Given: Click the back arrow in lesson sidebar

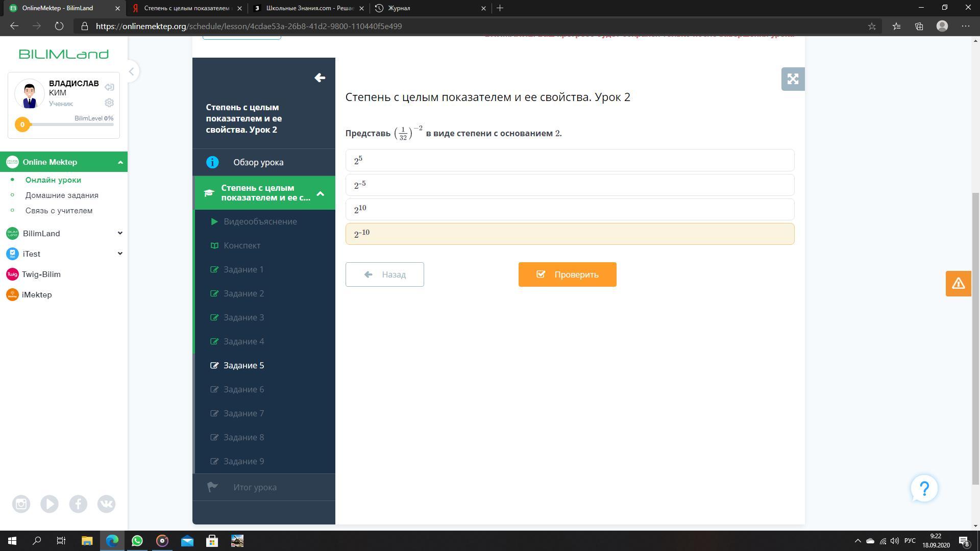Looking at the screenshot, I should (320, 78).
